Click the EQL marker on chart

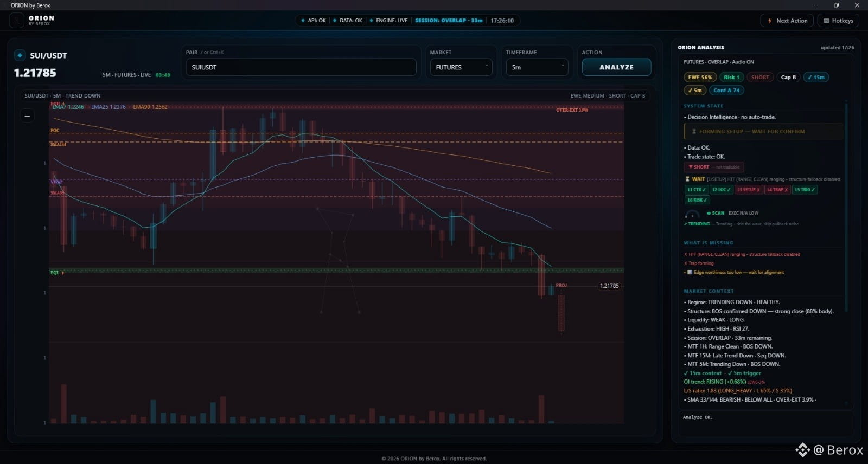coord(57,273)
